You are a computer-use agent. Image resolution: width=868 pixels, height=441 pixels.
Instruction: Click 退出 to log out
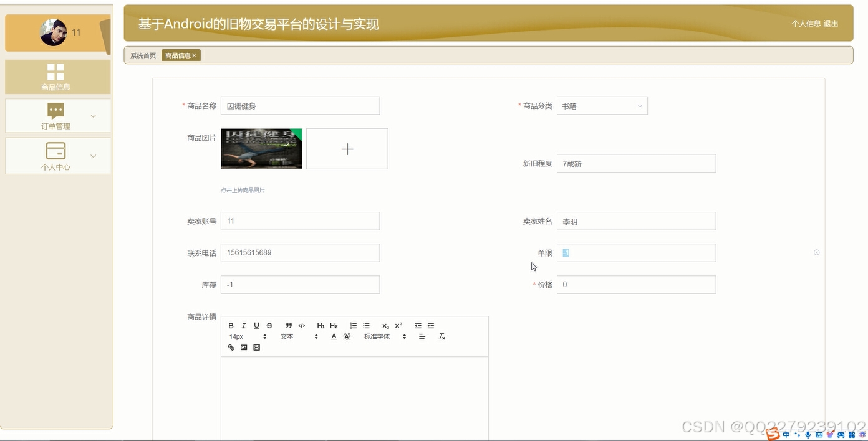point(831,24)
